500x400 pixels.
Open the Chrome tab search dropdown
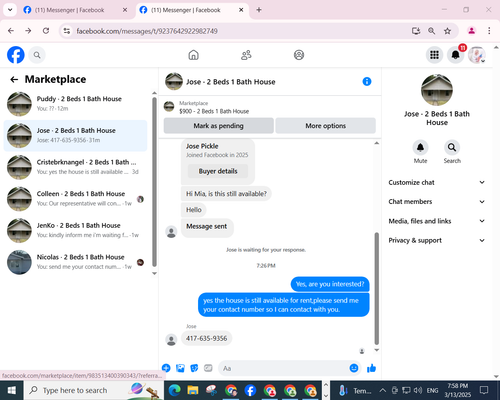pyautogui.click(x=10, y=10)
